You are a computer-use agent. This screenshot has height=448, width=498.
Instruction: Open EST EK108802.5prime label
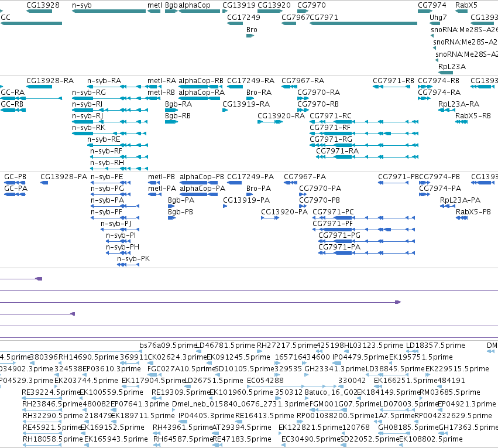coord(431,439)
